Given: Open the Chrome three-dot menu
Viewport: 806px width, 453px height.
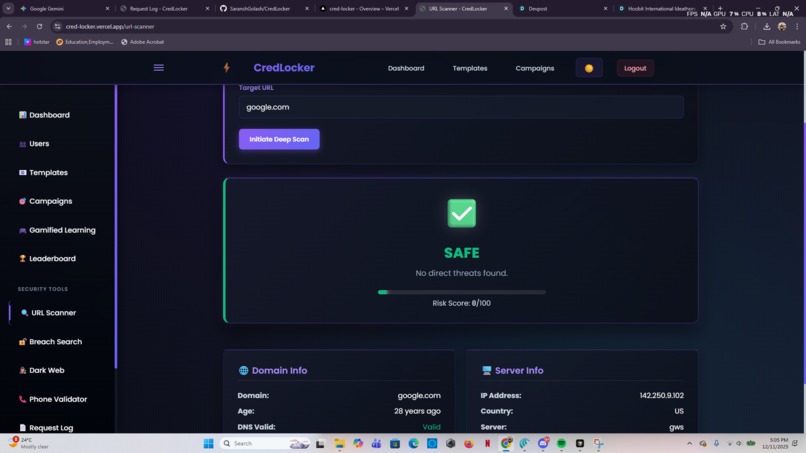Looking at the screenshot, I should 797,26.
